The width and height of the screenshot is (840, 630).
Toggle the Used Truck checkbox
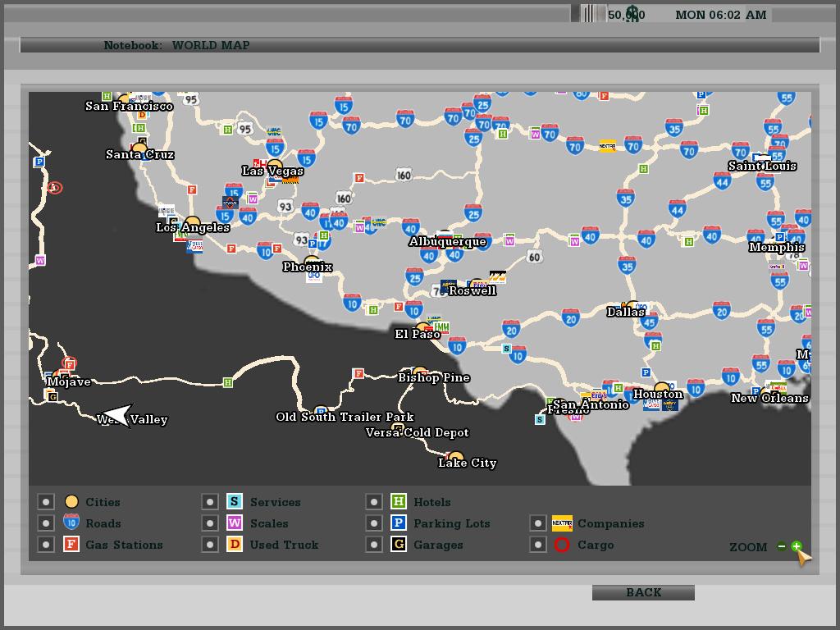coord(210,545)
